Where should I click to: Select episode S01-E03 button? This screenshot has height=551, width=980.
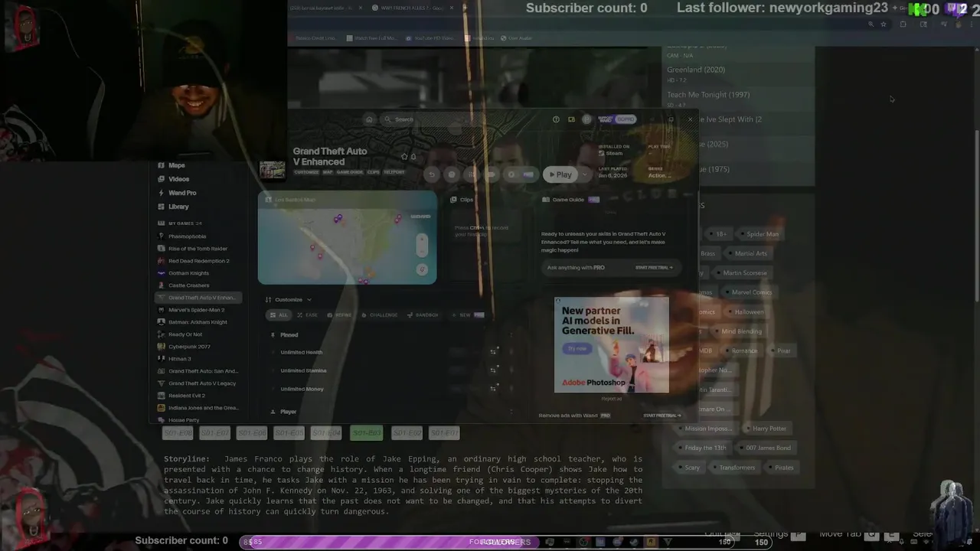[x=367, y=433]
